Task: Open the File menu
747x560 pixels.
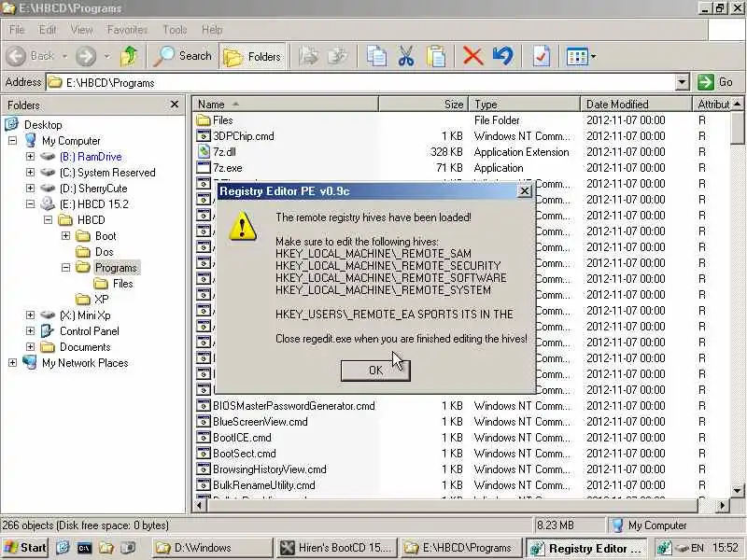Action: [17, 30]
